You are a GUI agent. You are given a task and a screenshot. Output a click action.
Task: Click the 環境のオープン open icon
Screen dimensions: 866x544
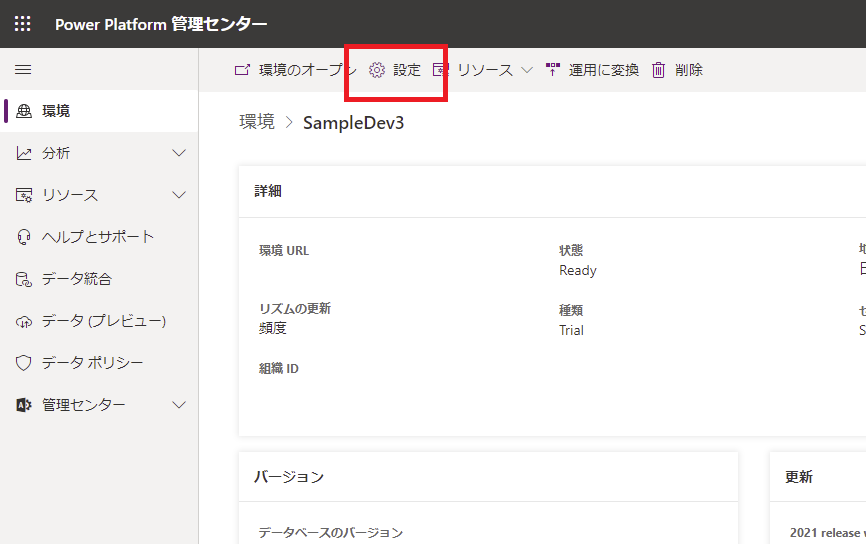pos(242,70)
